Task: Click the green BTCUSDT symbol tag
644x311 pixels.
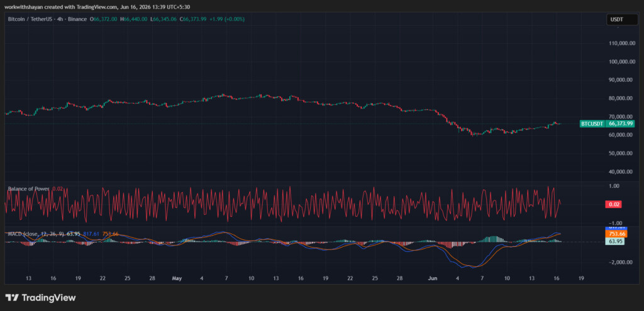Action: (592, 124)
